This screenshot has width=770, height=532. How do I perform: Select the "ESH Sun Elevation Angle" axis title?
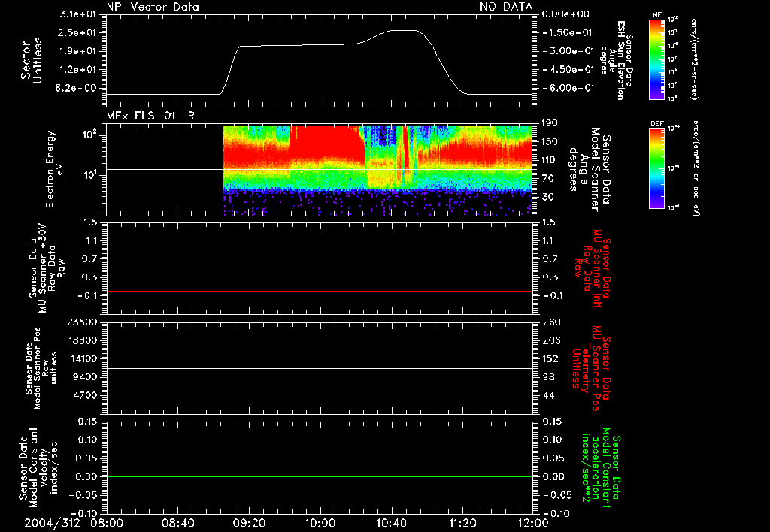click(x=615, y=60)
